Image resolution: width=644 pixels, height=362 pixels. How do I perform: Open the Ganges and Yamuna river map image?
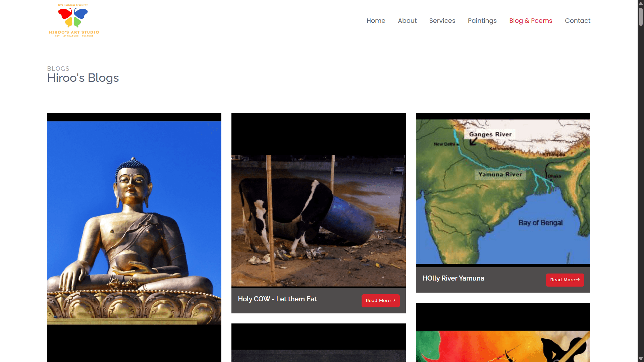point(503,192)
